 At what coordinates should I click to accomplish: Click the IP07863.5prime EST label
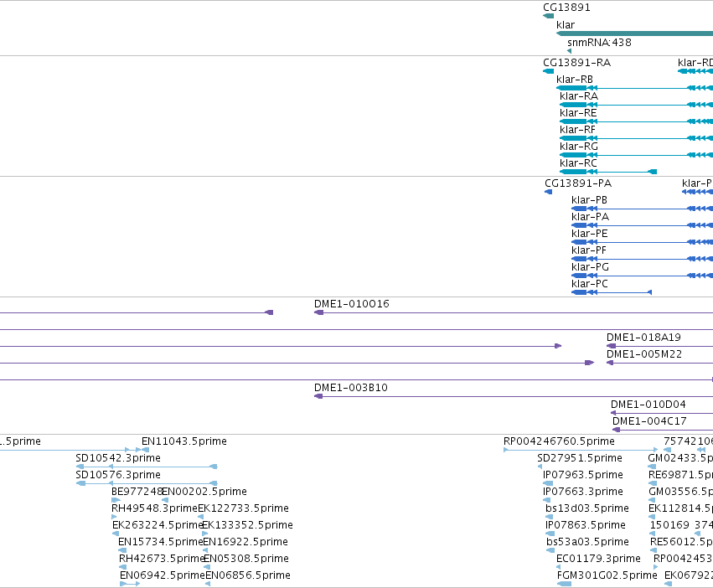(x=586, y=525)
